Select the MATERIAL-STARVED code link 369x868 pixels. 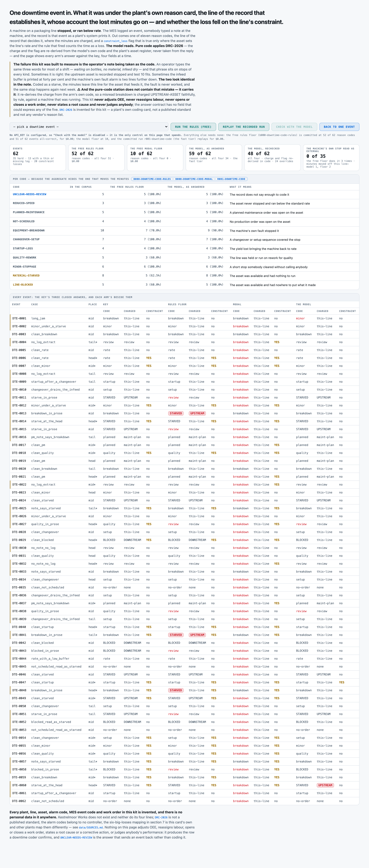[x=26, y=276]
